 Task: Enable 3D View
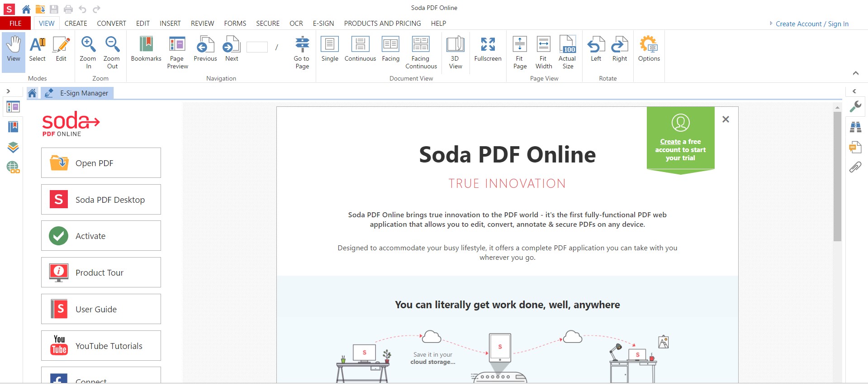(455, 52)
